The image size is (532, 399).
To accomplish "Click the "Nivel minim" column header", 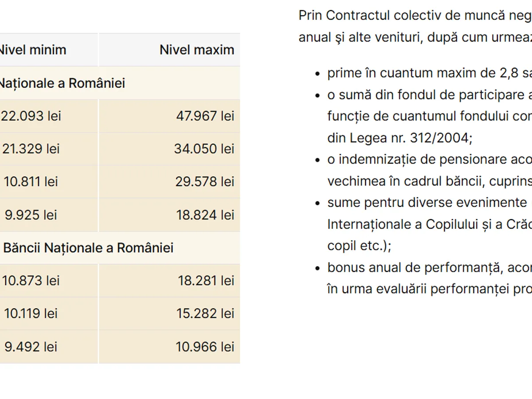I will point(32,50).
